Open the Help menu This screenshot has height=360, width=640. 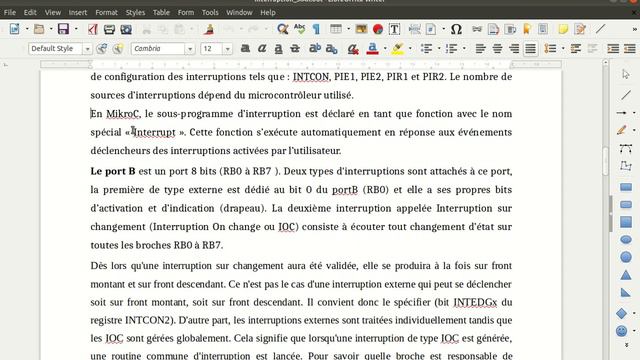coord(268,12)
